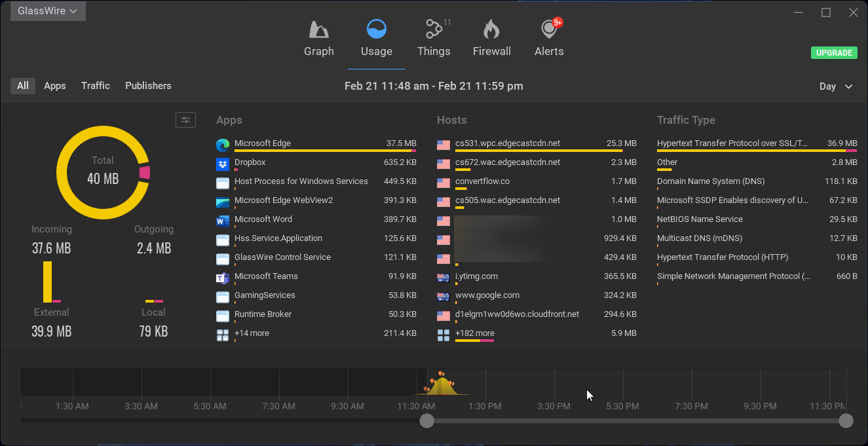Open Alerts with the 9+ badge
The image size is (868, 446).
pyautogui.click(x=549, y=29)
